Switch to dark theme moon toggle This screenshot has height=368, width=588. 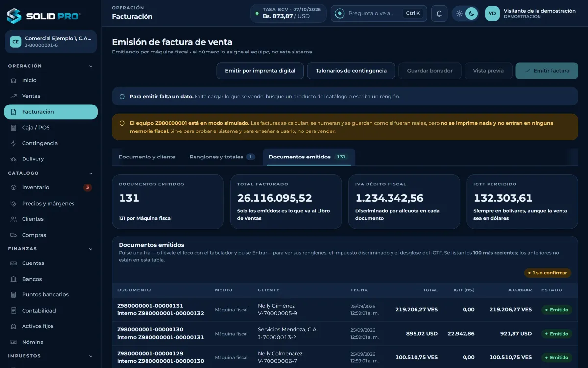click(471, 14)
